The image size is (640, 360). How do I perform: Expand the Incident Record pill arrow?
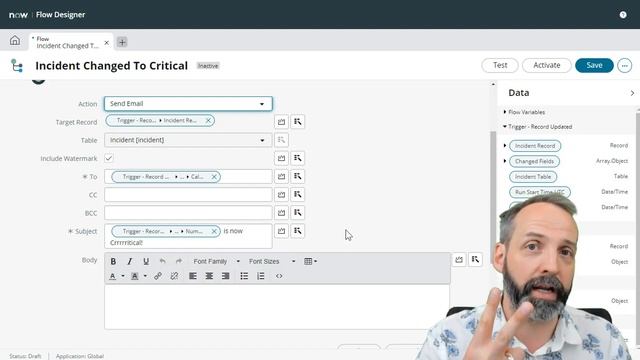pos(505,146)
